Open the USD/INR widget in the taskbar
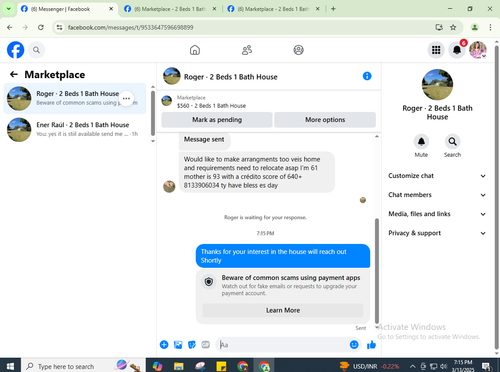Viewport: 500px width, 372px height. click(x=370, y=366)
